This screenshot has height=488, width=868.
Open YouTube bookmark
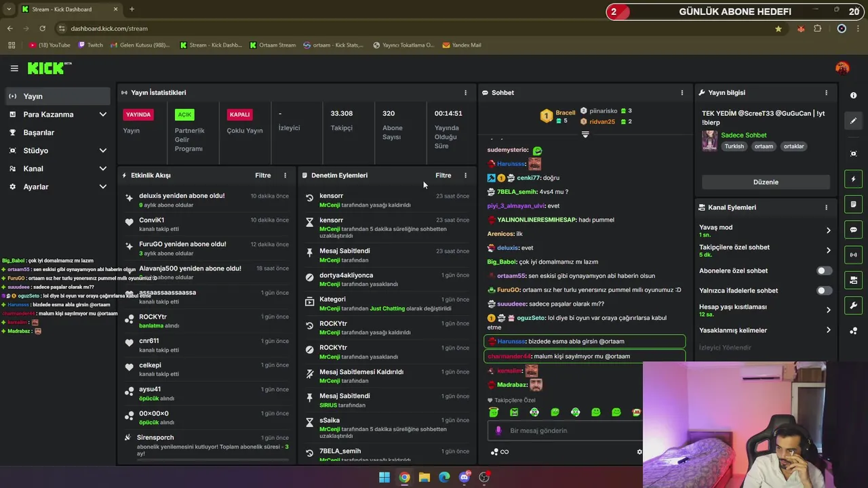(50, 45)
